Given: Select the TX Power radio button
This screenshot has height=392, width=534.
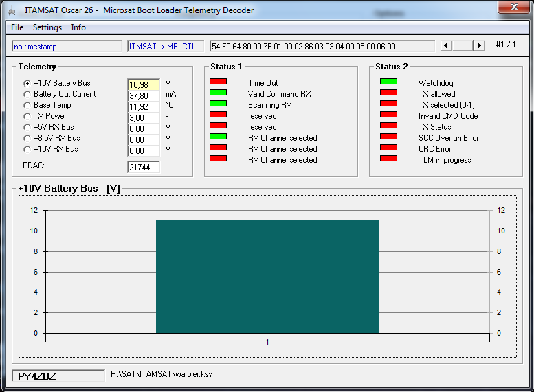Looking at the screenshot, I should pyautogui.click(x=27, y=116).
